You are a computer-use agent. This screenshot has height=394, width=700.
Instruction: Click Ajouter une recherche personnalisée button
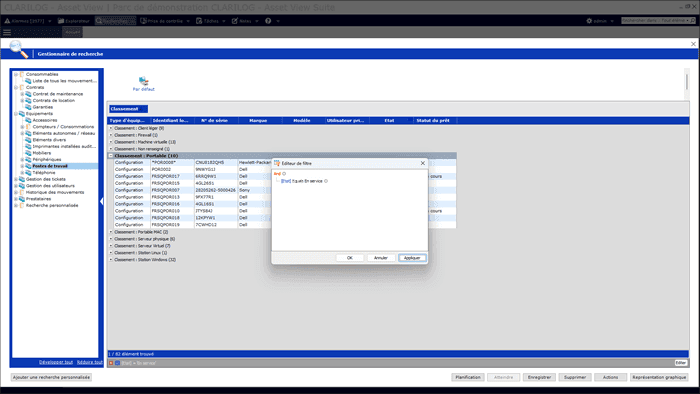51,377
